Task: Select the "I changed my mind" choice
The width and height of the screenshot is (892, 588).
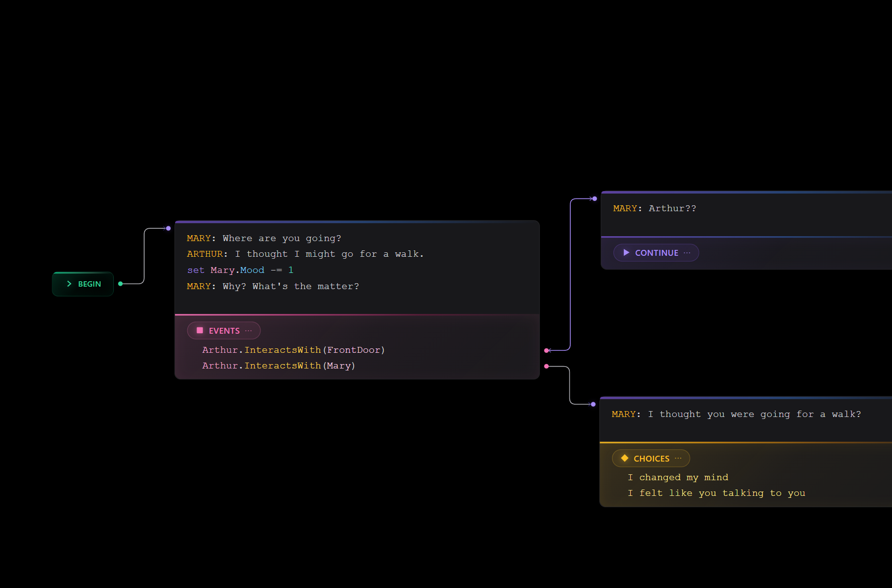Action: pos(678,477)
